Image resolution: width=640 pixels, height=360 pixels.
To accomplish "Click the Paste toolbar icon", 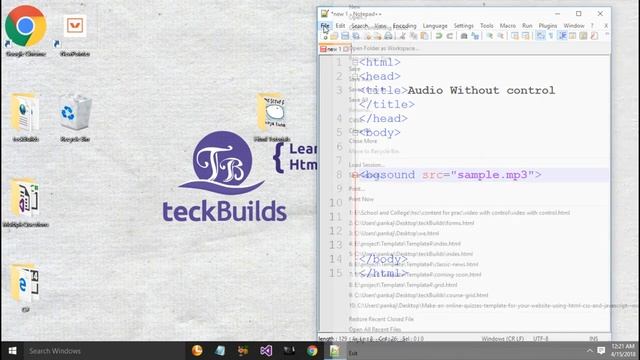I will click(424, 36).
